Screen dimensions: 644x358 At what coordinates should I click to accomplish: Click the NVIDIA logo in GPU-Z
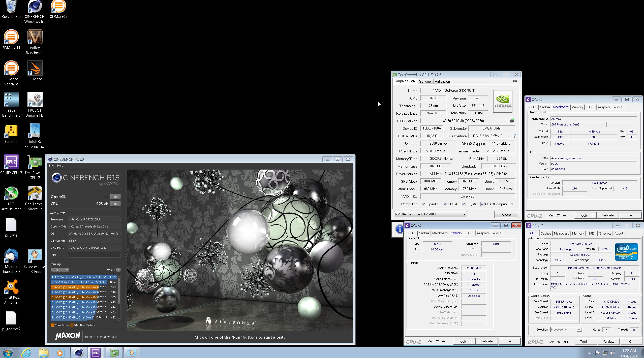[503, 102]
